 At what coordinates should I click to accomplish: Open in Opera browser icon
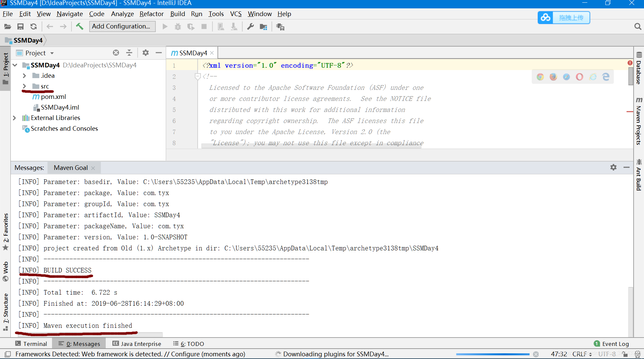click(x=580, y=77)
